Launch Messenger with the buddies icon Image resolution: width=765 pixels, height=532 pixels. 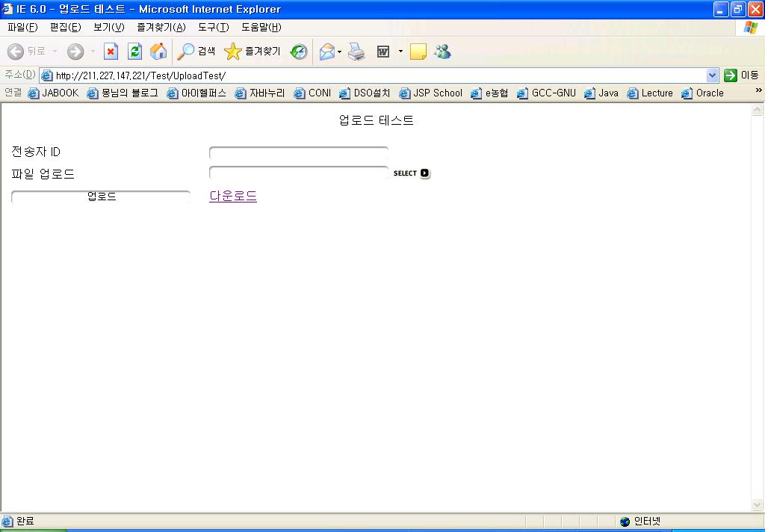(442, 51)
